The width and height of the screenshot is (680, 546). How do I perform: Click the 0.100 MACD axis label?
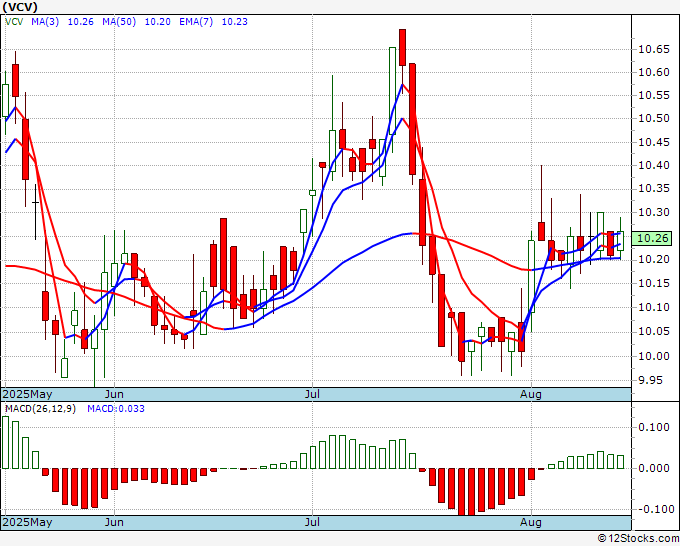point(654,428)
